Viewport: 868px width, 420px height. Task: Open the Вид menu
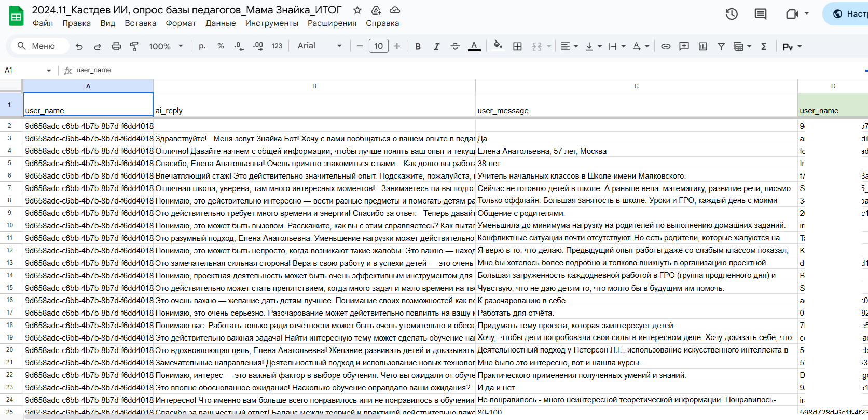coord(107,23)
